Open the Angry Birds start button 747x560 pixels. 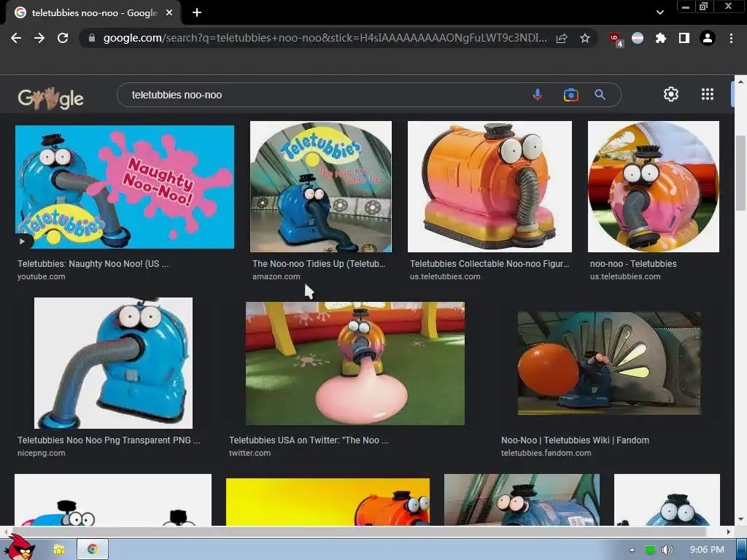coord(18,548)
